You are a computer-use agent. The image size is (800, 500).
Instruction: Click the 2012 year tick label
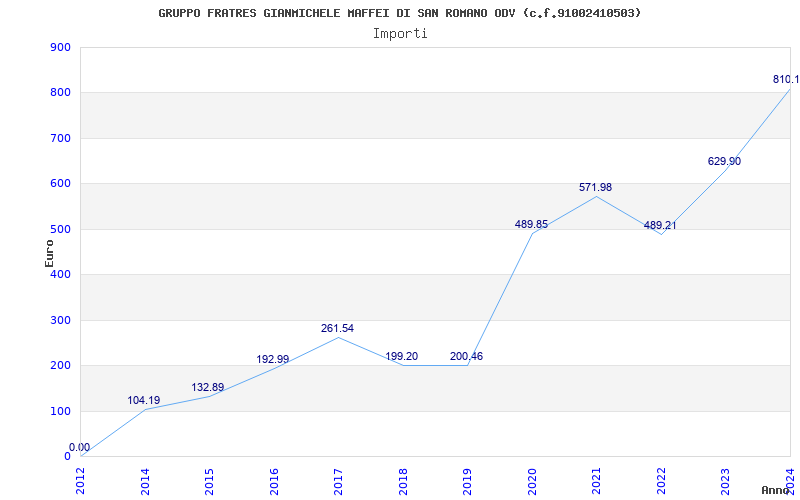click(x=81, y=480)
